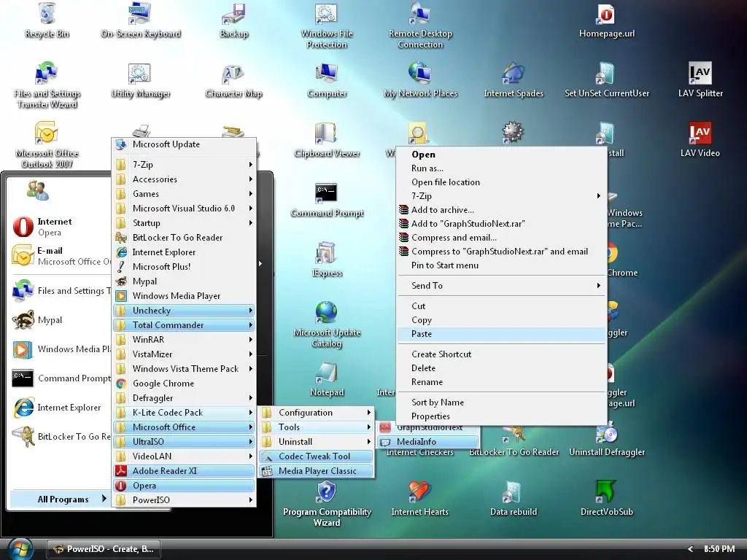
Task: Expand the Accessories programs folder
Action: (x=184, y=179)
